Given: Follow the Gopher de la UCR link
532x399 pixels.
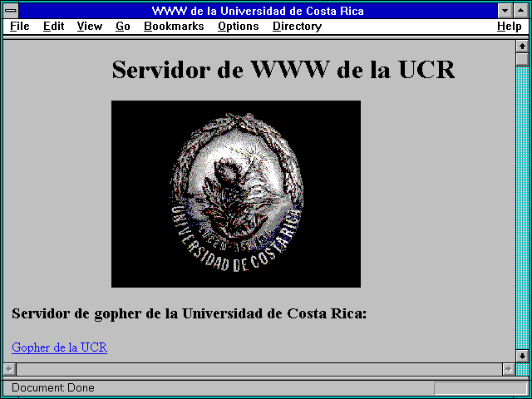Looking at the screenshot, I should point(59,347).
